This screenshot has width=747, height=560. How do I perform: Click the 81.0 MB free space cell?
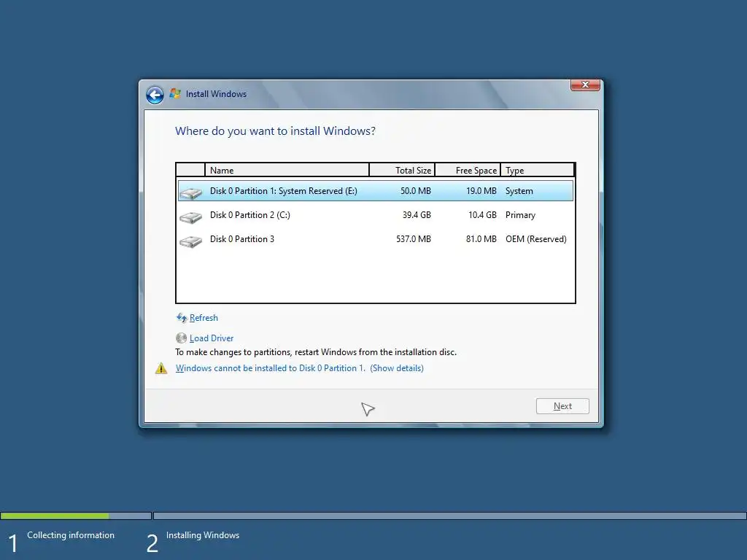(x=481, y=239)
